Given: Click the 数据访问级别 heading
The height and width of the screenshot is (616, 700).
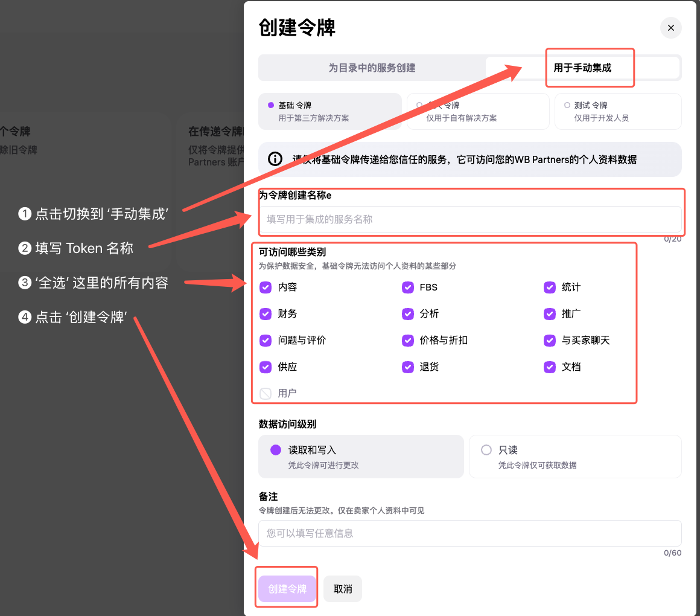Looking at the screenshot, I should [x=287, y=424].
